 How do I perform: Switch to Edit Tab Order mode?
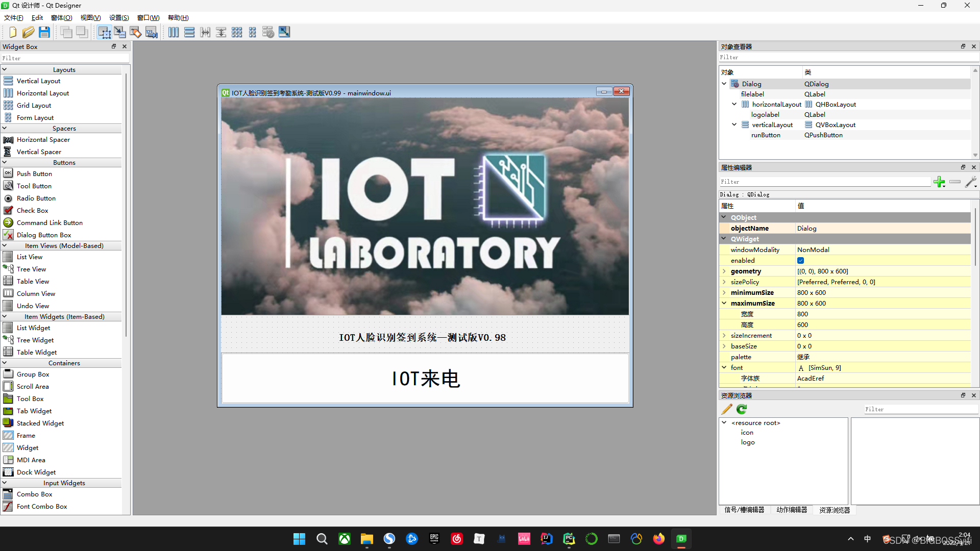click(x=151, y=32)
